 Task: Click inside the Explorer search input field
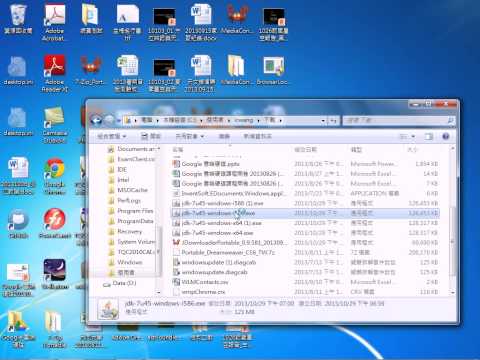tap(395, 120)
